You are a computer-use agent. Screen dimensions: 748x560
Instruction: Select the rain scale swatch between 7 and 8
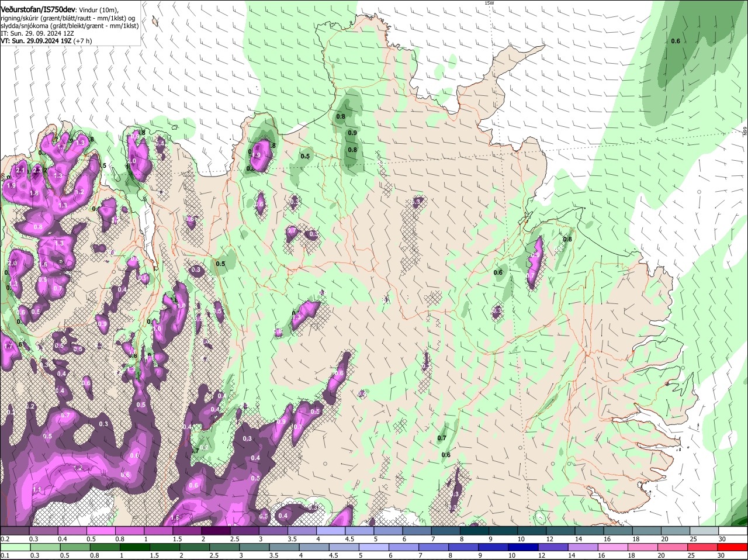(434, 547)
